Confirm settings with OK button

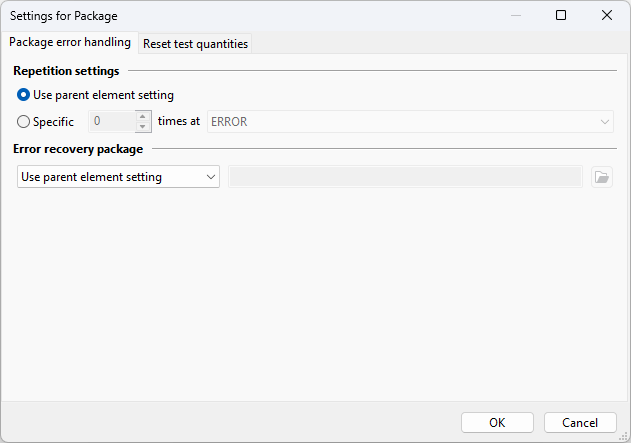click(x=497, y=422)
